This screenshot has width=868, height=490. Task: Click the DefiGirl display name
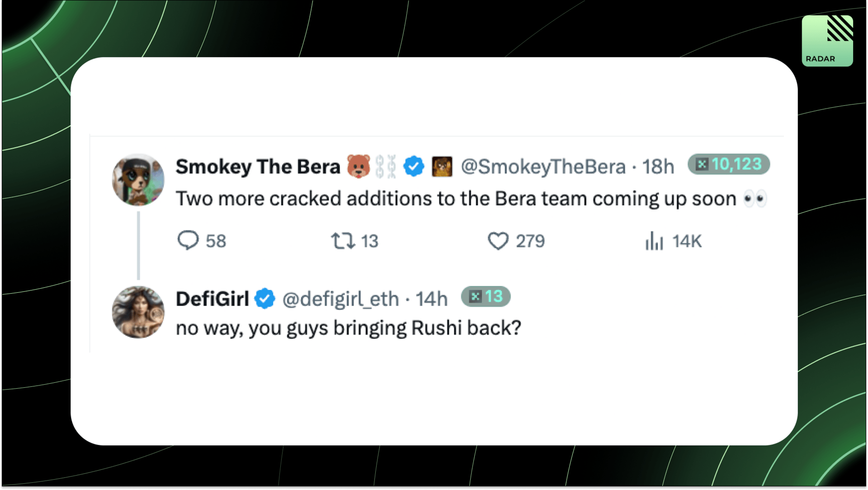coord(212,299)
